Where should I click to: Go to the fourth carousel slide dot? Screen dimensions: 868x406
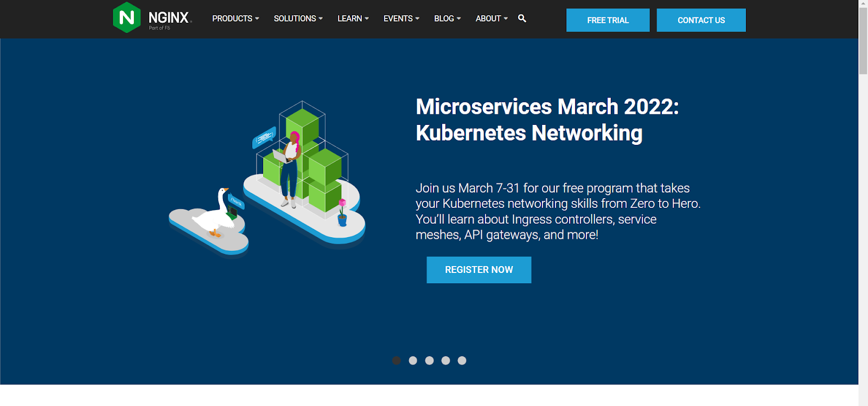point(445,360)
